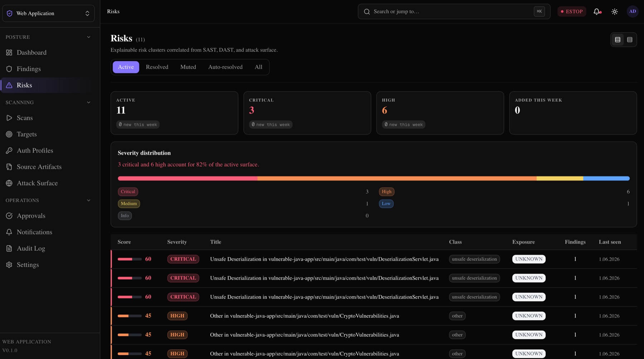
Task: Click the Approvals check-circle icon
Action: pos(9,216)
